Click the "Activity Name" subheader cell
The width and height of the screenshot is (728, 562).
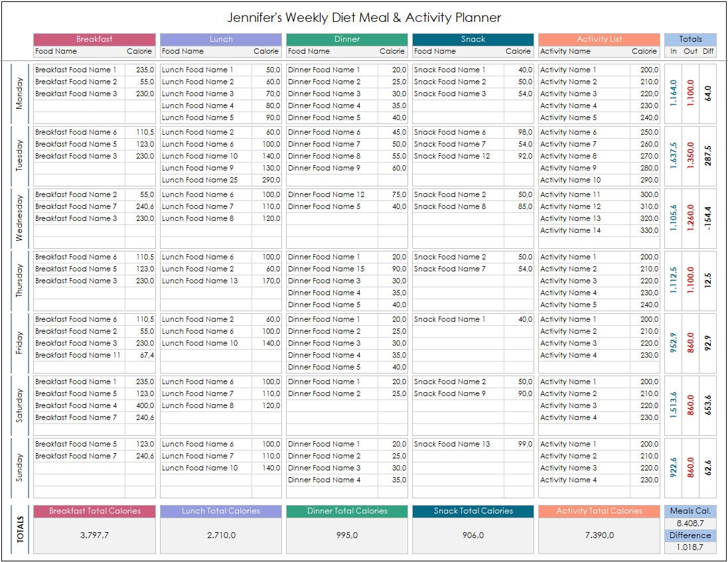(x=565, y=51)
